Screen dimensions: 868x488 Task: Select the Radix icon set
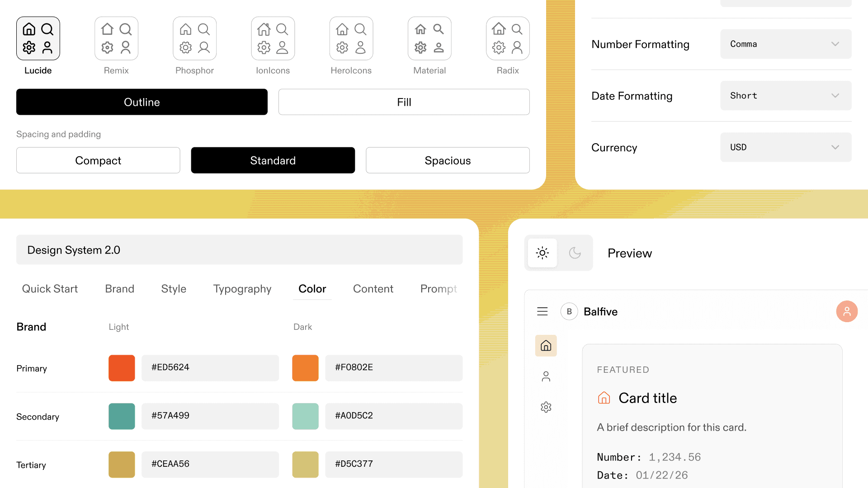click(508, 38)
